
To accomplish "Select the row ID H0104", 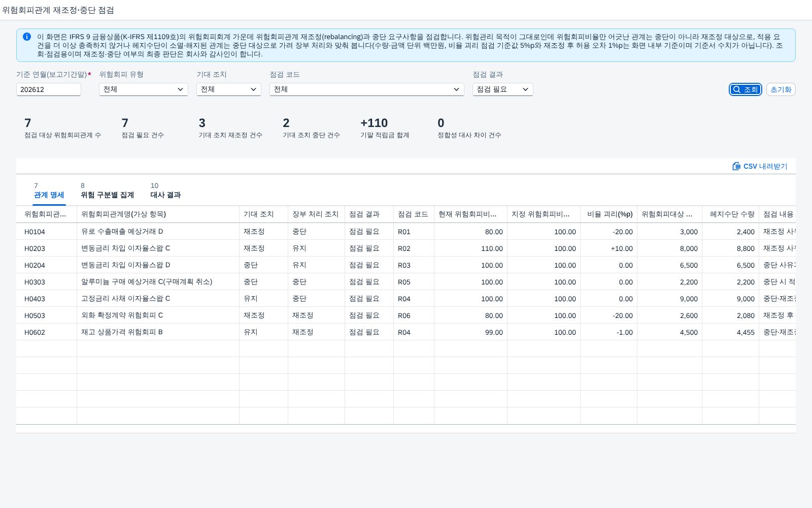I will [35, 232].
